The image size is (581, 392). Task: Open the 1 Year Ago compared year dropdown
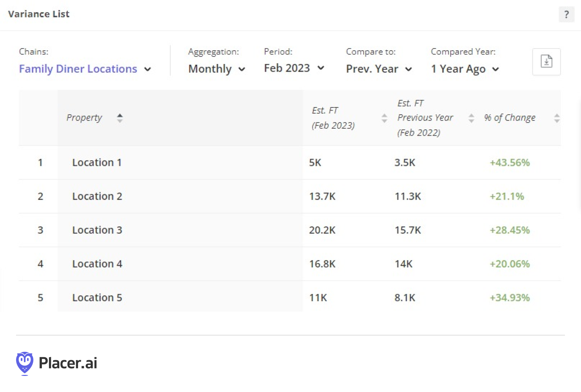coord(465,69)
